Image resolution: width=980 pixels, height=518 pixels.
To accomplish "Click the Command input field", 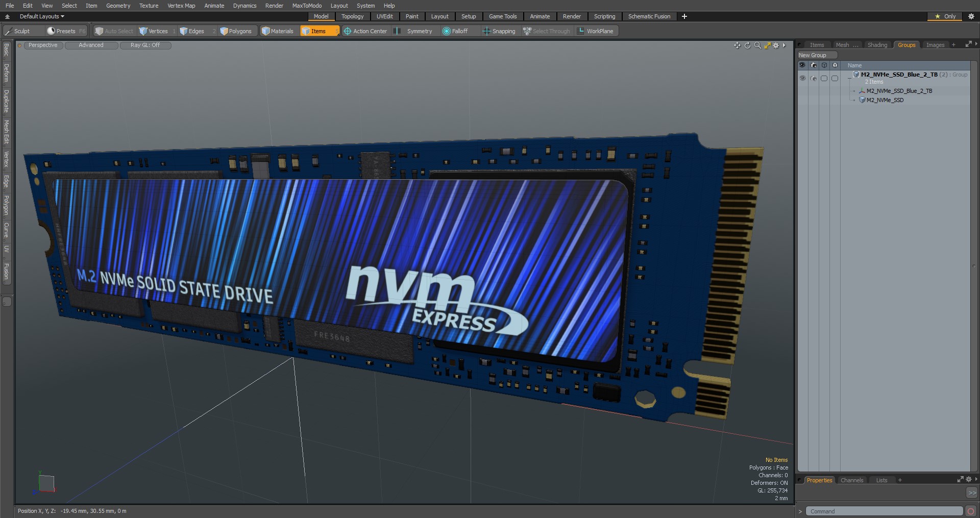I will coord(884,511).
